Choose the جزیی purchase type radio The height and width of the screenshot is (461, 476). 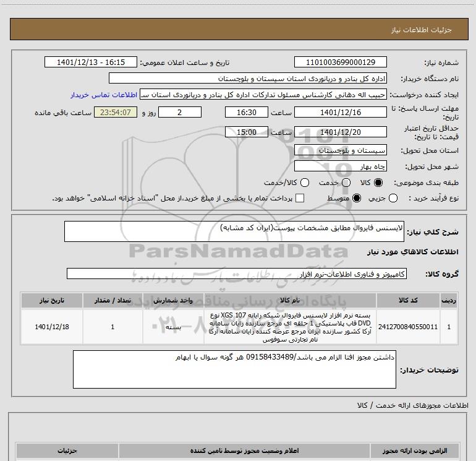click(x=393, y=198)
